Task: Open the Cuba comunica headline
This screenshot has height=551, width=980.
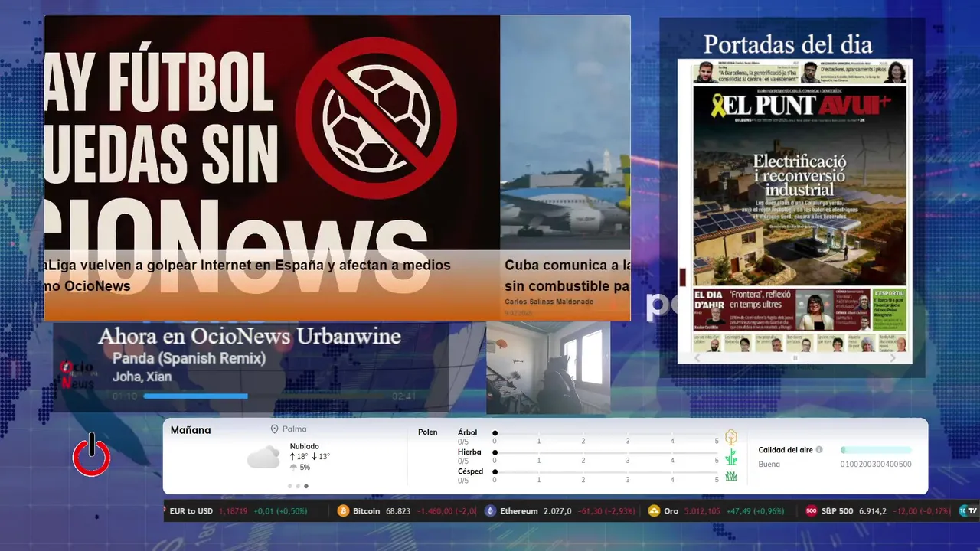Action: [x=567, y=275]
